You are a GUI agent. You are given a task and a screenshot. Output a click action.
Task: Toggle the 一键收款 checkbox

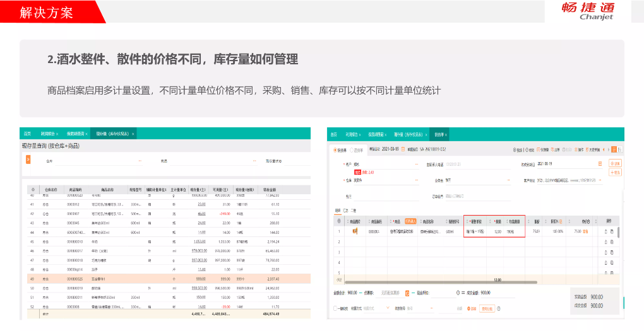[x=335, y=308]
